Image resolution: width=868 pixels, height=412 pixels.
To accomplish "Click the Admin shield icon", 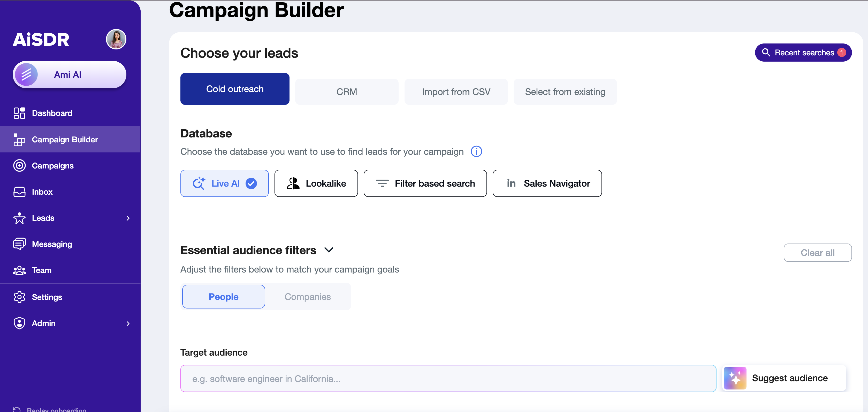I will tap(19, 323).
